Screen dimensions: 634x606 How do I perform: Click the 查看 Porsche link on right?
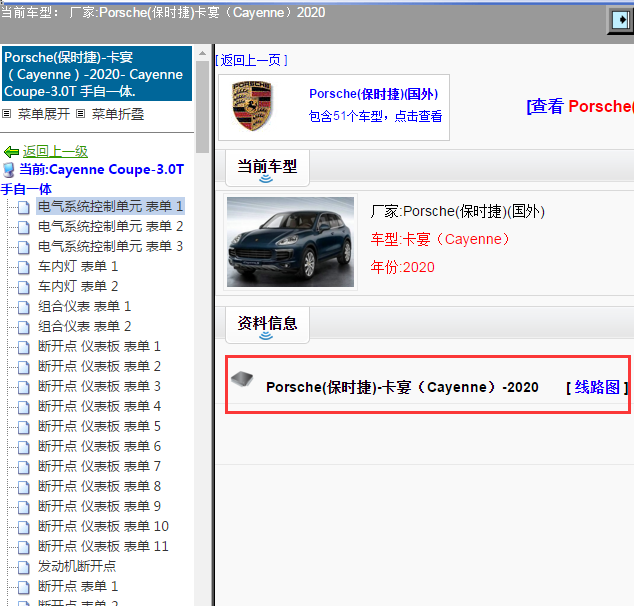tap(580, 107)
